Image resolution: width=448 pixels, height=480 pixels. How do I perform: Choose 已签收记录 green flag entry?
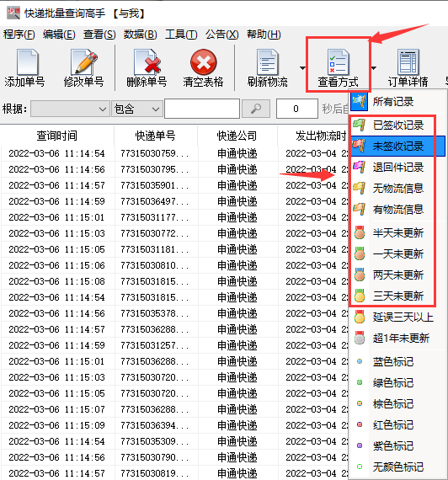(398, 125)
